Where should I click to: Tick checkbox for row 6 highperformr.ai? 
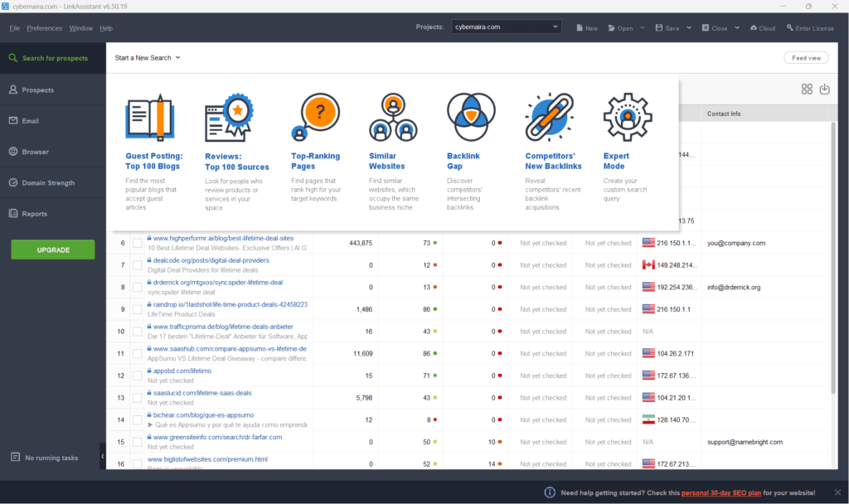[138, 243]
